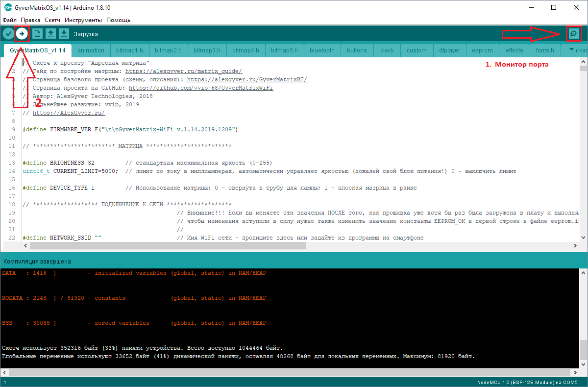This screenshot has width=588, height=387.
Task: Create a new sketch with New icon
Action: coord(38,33)
